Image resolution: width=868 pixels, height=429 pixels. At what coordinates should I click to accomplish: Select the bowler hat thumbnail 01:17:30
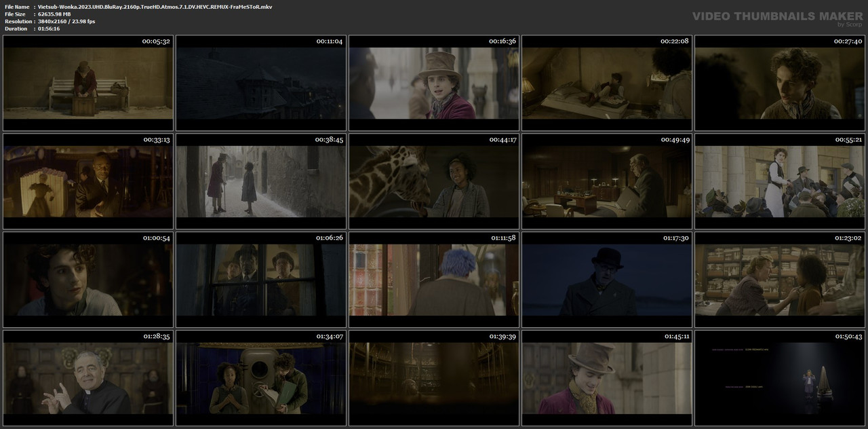[607, 280]
